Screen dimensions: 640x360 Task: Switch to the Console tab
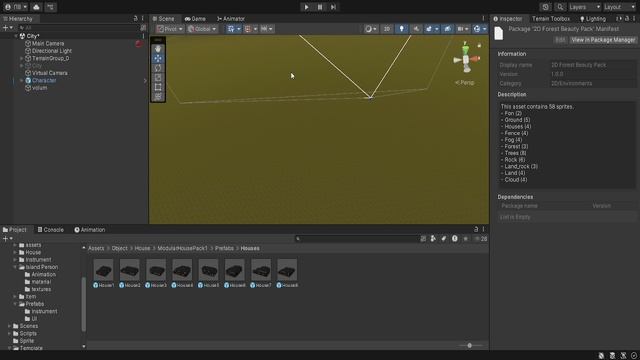tap(51, 230)
